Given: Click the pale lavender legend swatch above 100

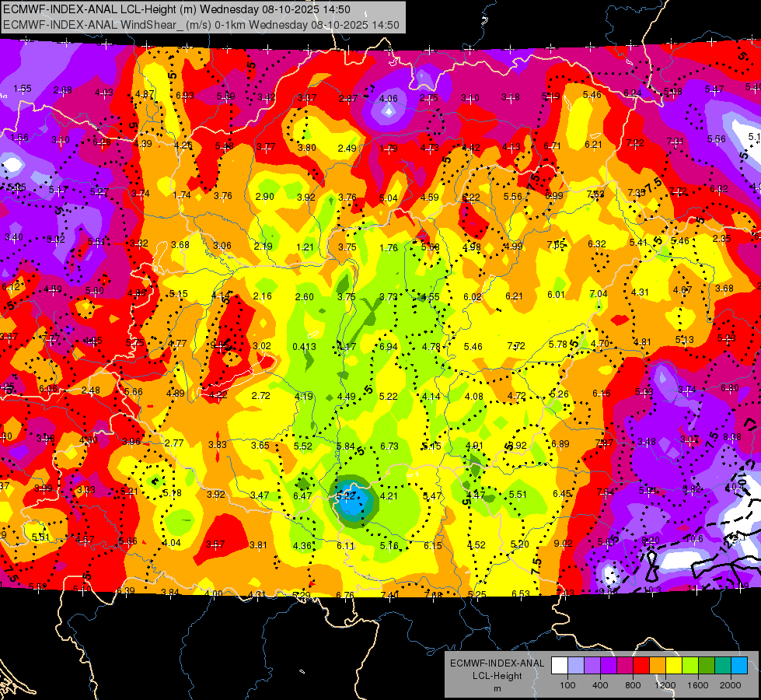Looking at the screenshot, I should [576, 666].
